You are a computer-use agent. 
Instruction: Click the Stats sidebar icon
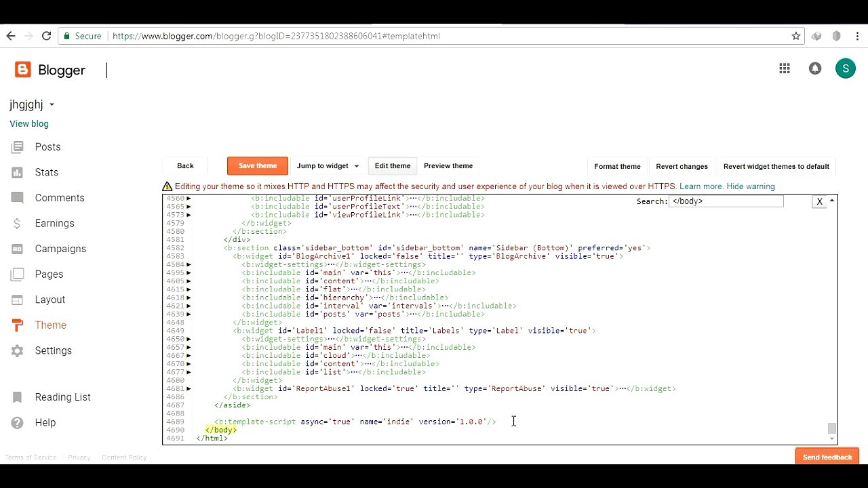click(x=18, y=172)
